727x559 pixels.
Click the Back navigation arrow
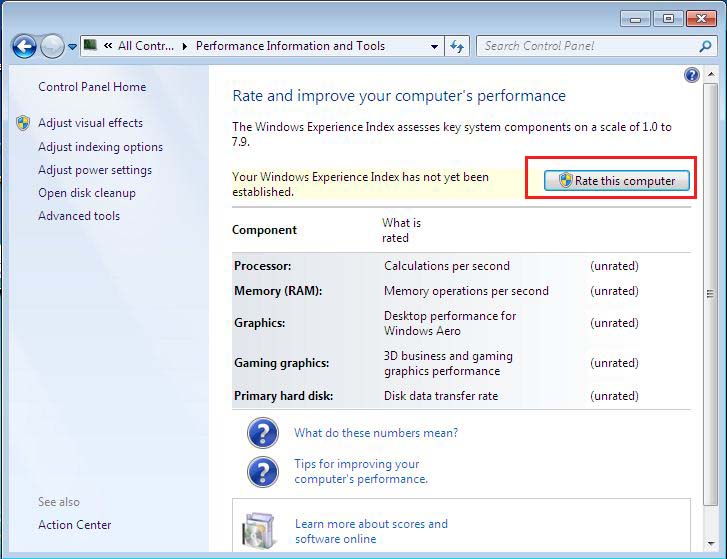tap(24, 46)
